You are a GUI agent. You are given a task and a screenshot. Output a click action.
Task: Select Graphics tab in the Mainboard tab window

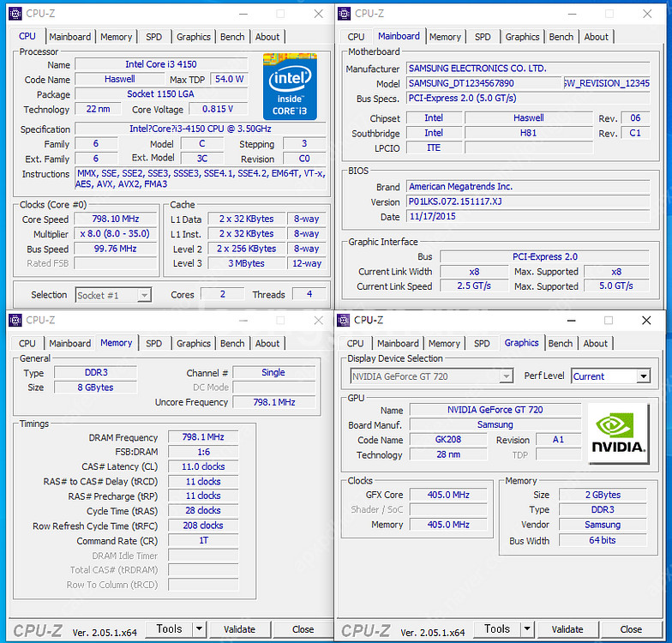coord(522,37)
